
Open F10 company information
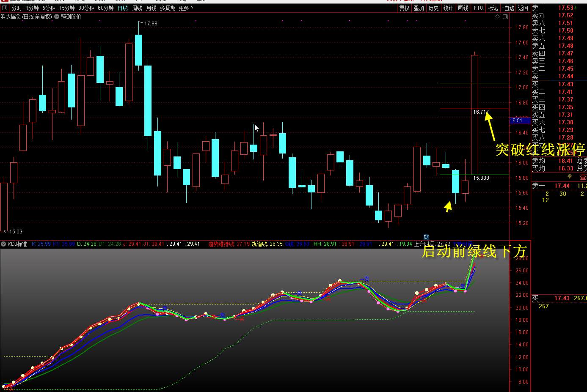point(478,8)
